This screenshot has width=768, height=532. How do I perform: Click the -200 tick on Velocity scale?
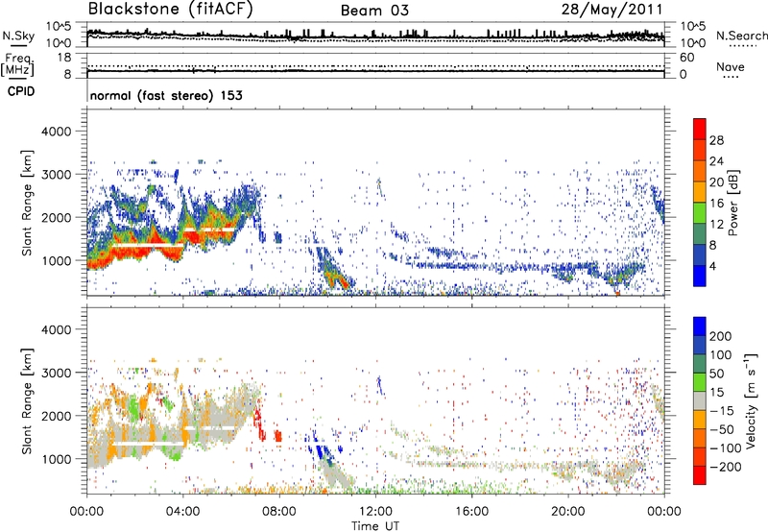click(724, 467)
